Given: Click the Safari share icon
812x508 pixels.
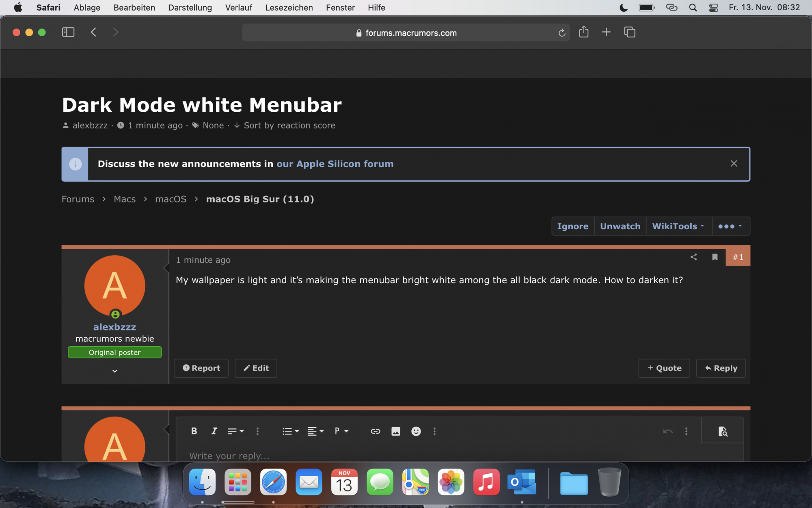Looking at the screenshot, I should pos(583,32).
